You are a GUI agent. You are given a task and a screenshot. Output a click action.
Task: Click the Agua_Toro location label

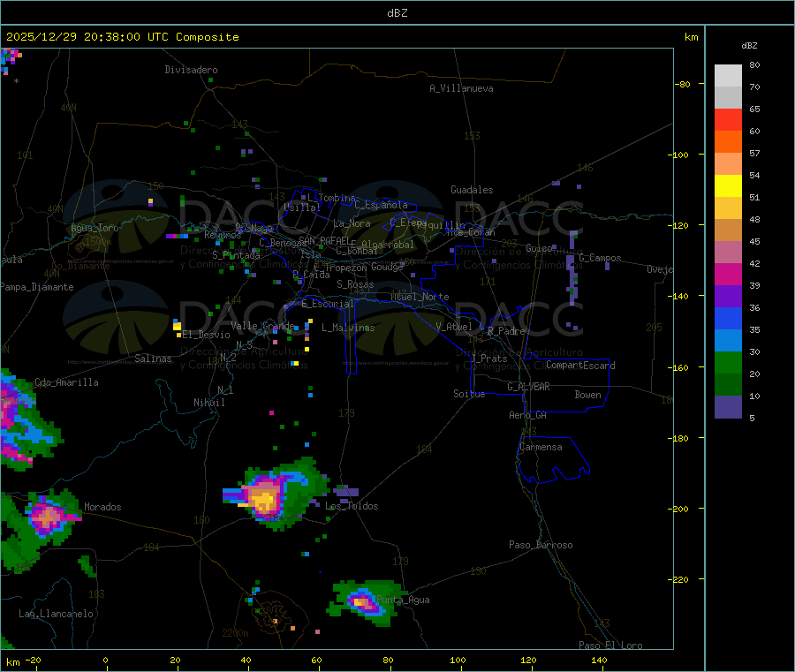pyautogui.click(x=95, y=228)
